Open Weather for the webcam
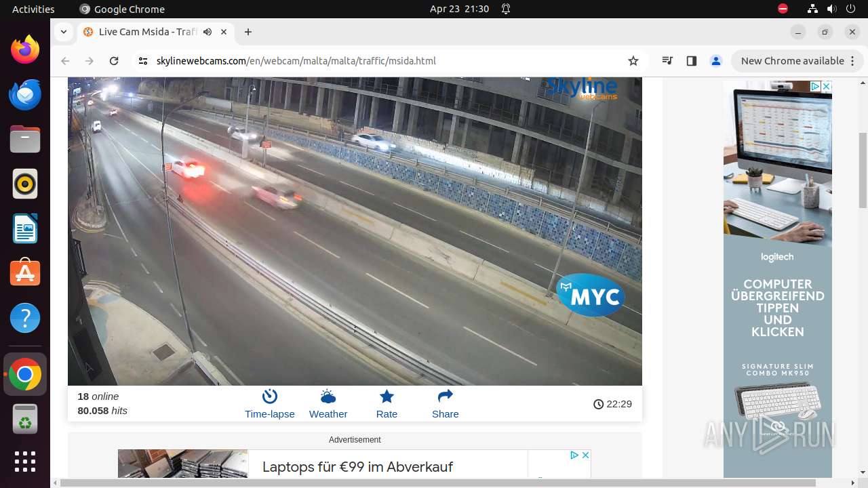Viewport: 868px width, 488px height. coord(328,404)
